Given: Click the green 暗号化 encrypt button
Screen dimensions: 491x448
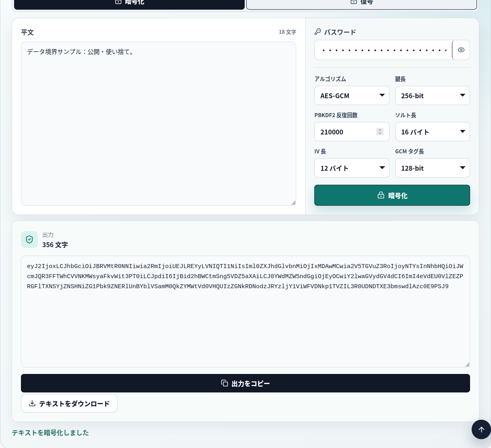Looking at the screenshot, I should click(x=392, y=195).
